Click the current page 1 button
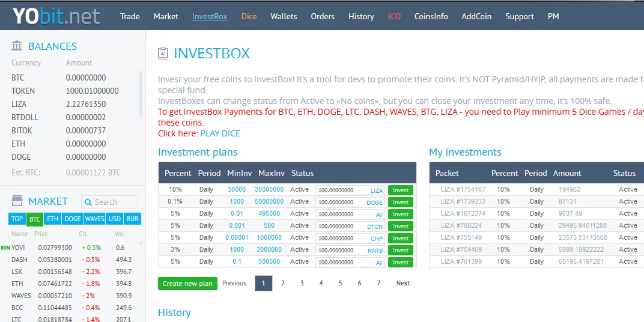Viewport: 644px width, 322px height. [264, 283]
